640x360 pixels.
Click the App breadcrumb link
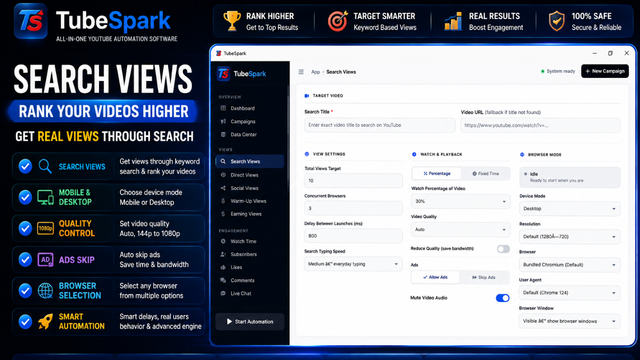pyautogui.click(x=316, y=72)
